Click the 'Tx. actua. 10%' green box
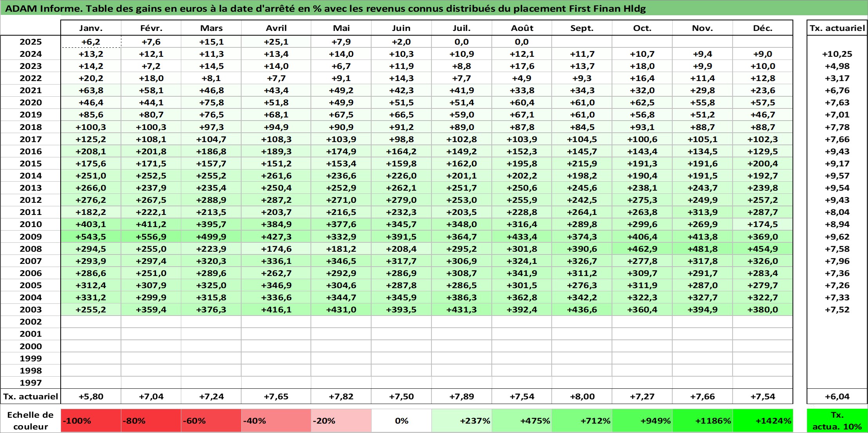This screenshot has height=433, width=868. coord(837,421)
